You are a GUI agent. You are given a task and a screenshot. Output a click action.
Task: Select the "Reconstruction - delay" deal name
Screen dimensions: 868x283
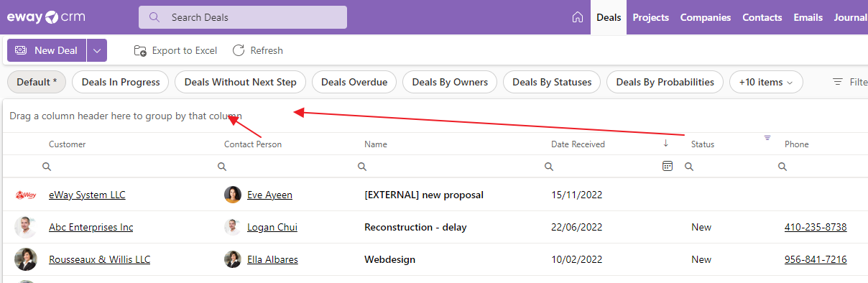(415, 227)
